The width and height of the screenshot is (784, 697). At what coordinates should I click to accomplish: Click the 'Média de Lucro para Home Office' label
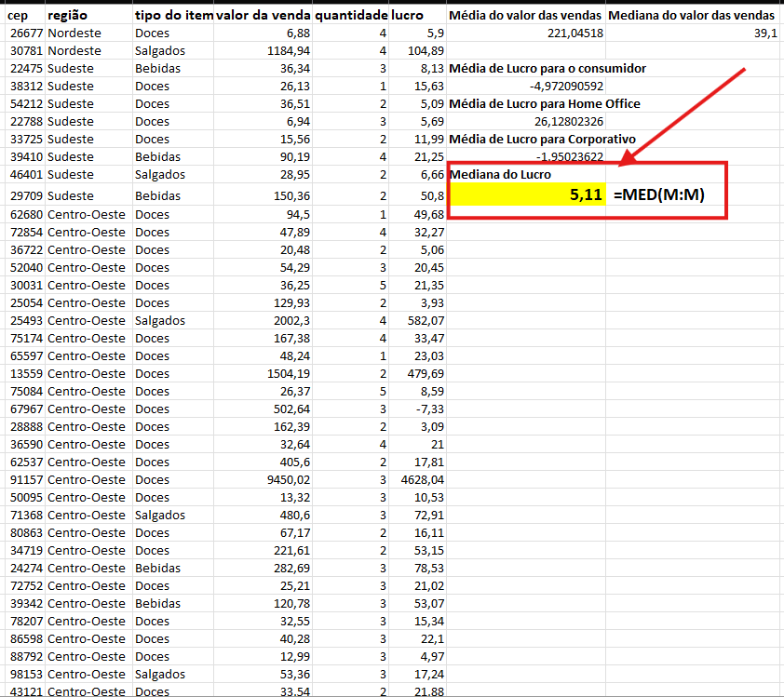545,104
